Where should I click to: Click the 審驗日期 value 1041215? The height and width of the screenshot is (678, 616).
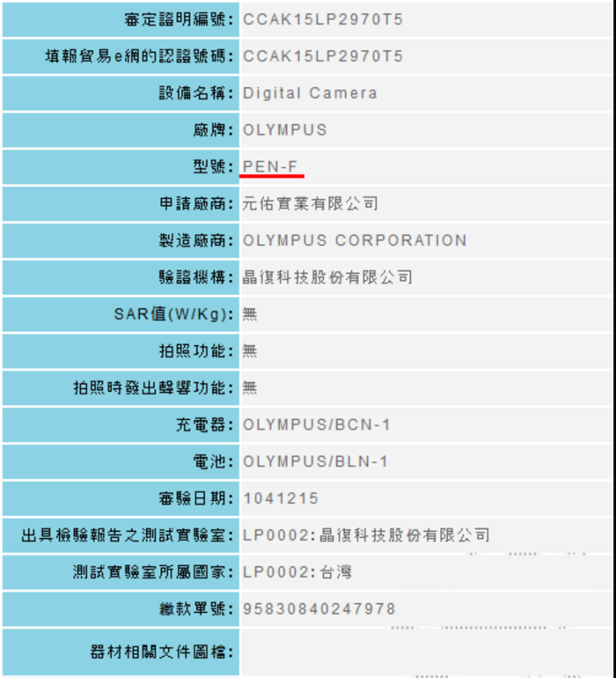pyautogui.click(x=281, y=499)
